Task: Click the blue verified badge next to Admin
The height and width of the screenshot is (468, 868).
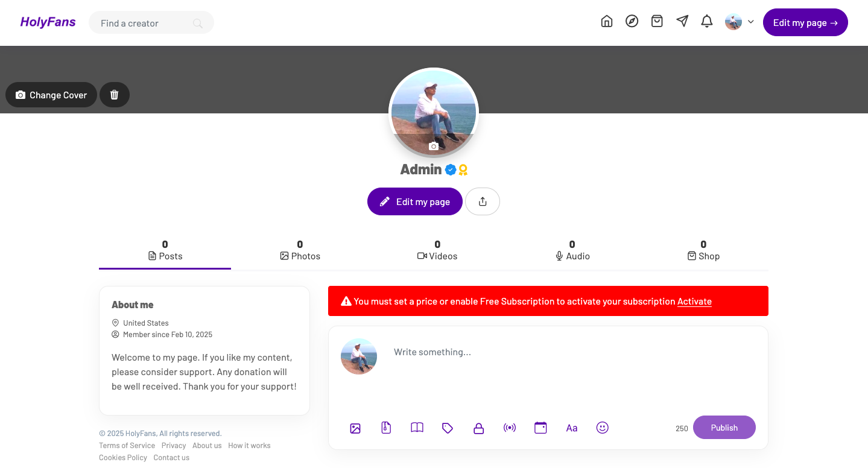Action: (x=451, y=170)
